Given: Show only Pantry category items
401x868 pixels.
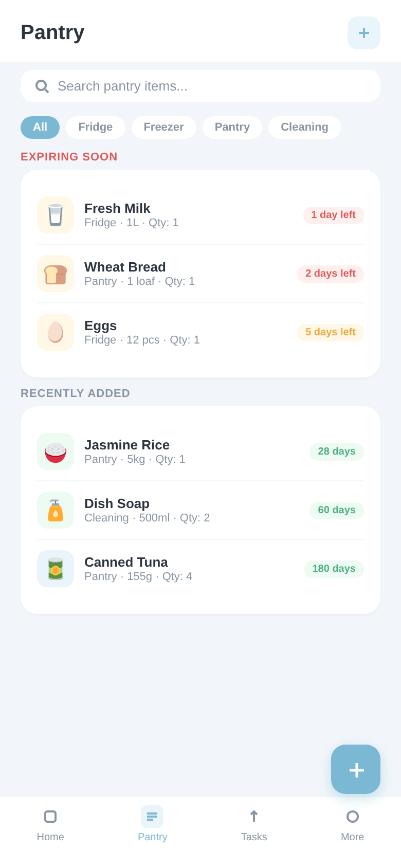Looking at the screenshot, I should 232,128.
